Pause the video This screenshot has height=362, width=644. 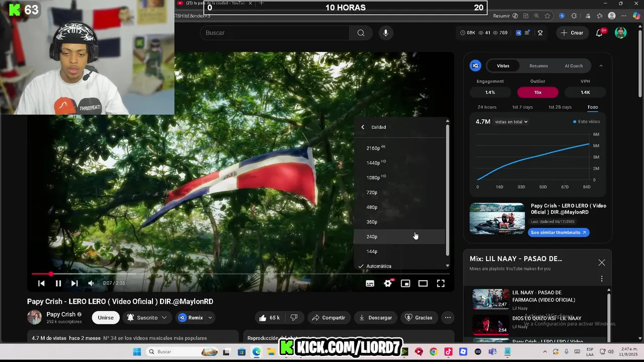[x=58, y=284]
